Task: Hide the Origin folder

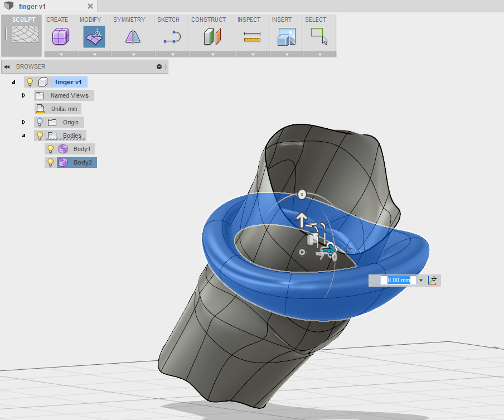Action: tap(40, 122)
